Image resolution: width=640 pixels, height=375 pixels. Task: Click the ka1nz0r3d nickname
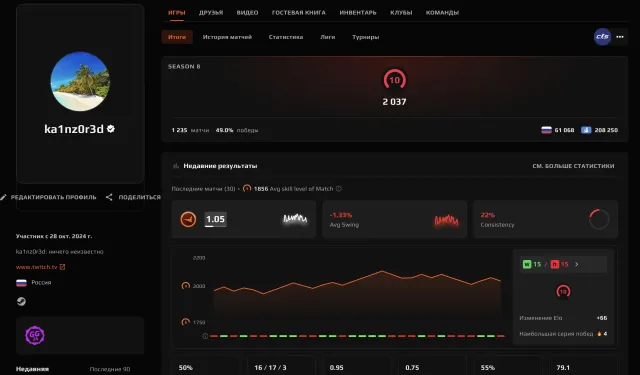pyautogui.click(x=74, y=129)
